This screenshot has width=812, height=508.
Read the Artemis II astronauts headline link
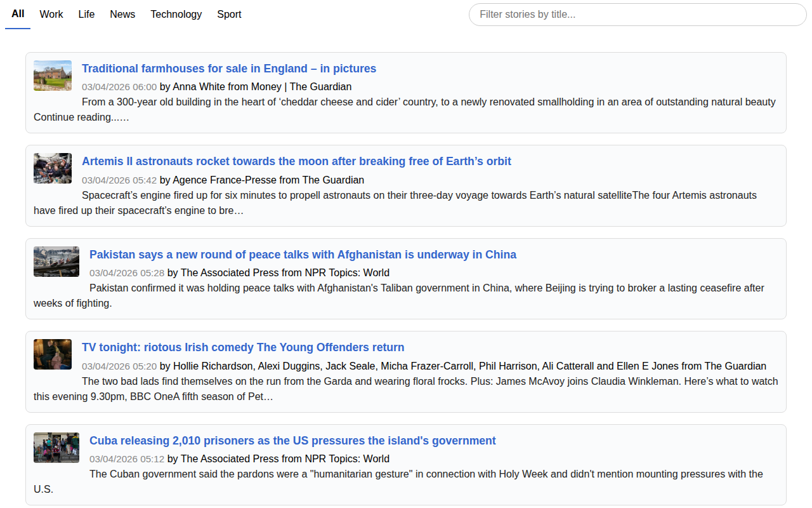tap(296, 161)
